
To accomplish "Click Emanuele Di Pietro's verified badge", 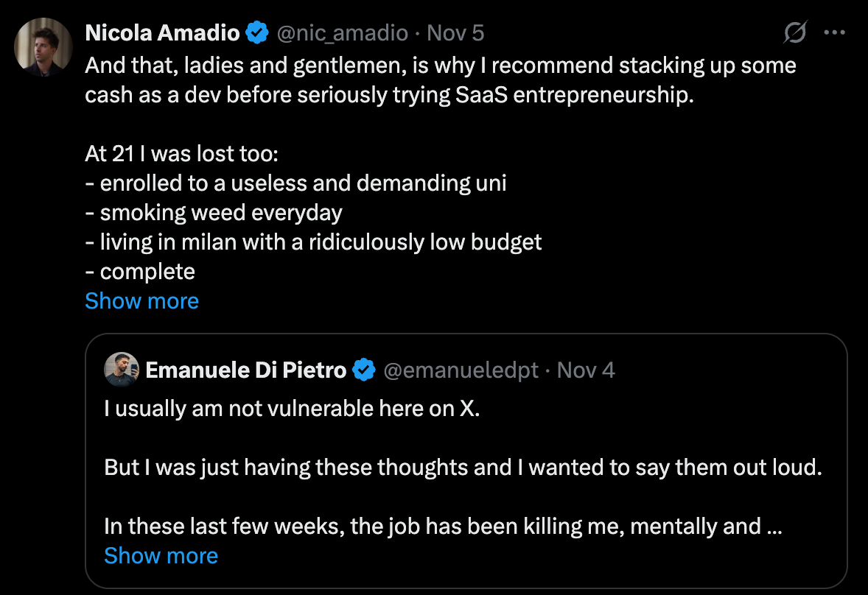I will pos(364,369).
